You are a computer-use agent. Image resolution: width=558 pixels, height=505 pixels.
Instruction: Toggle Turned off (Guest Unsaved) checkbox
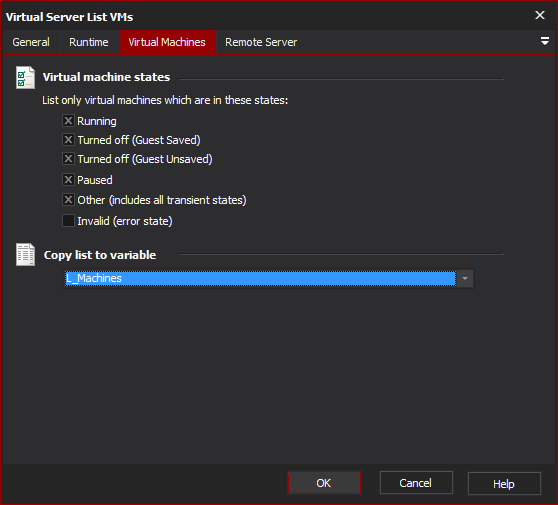tap(68, 158)
